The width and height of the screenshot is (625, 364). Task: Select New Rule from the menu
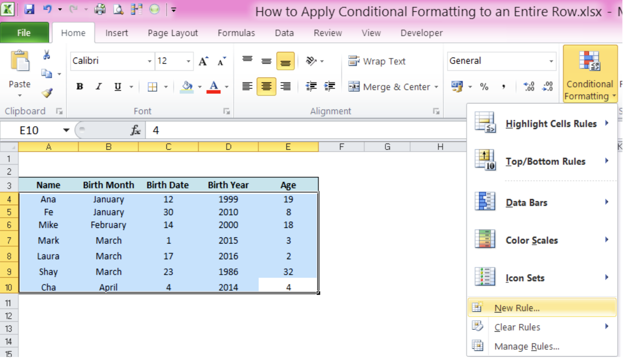[518, 308]
